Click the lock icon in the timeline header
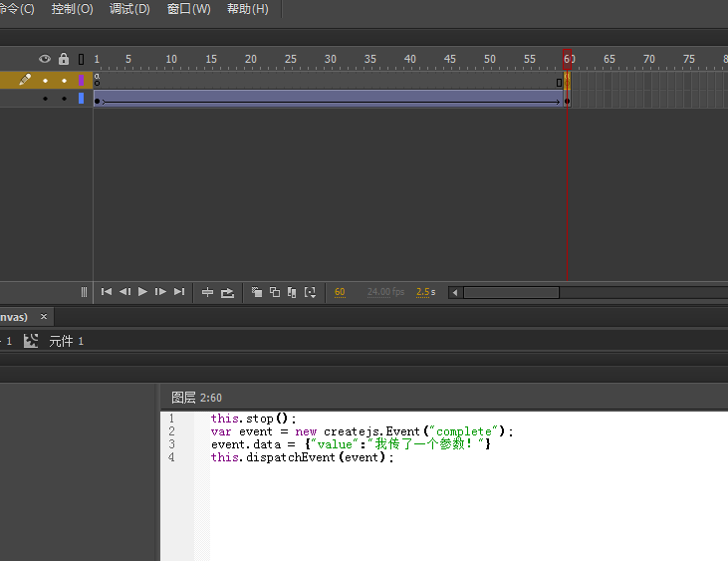728x561 pixels. coord(64,59)
